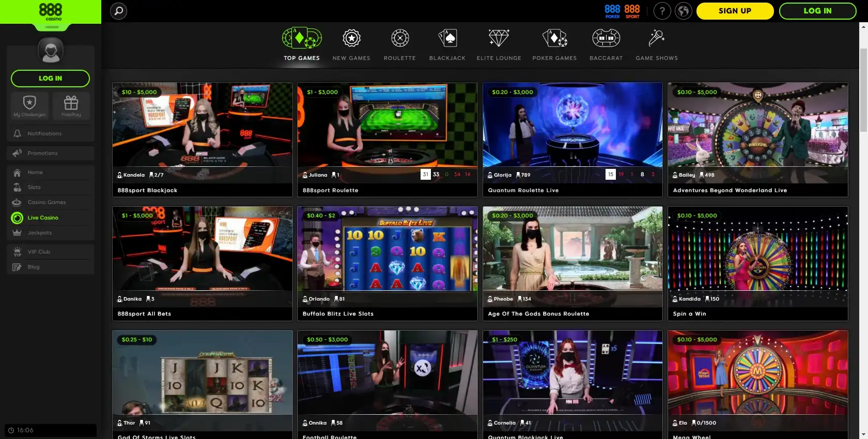Image resolution: width=868 pixels, height=439 pixels.
Task: Go to Slots in sidebar
Action: [x=34, y=187]
